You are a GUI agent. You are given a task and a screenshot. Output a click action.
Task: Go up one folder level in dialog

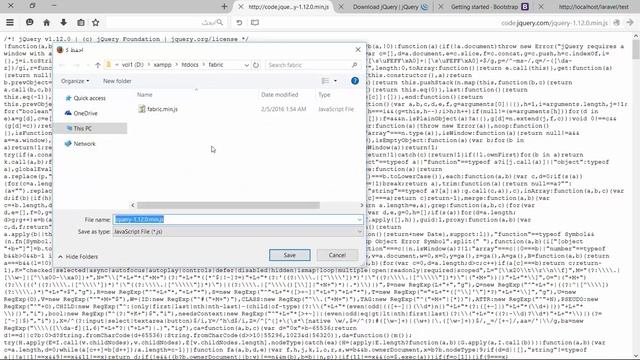tap(98, 65)
